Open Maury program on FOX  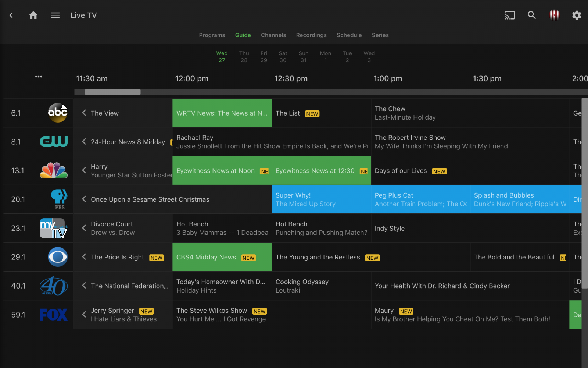[470, 315]
